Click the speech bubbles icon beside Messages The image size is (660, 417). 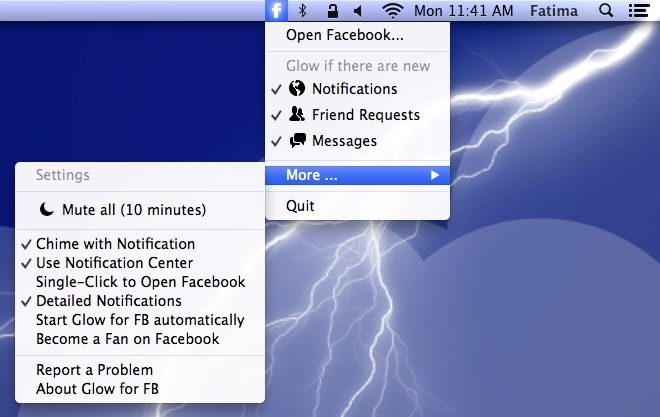(x=298, y=141)
